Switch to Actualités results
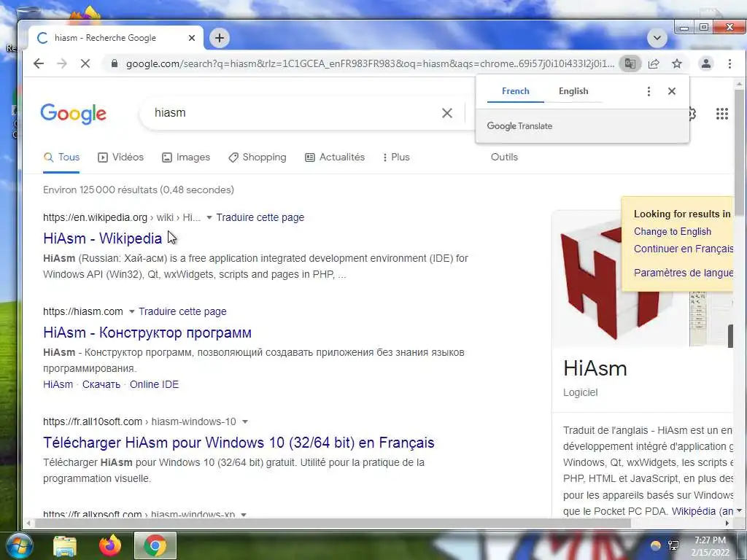 pos(335,157)
